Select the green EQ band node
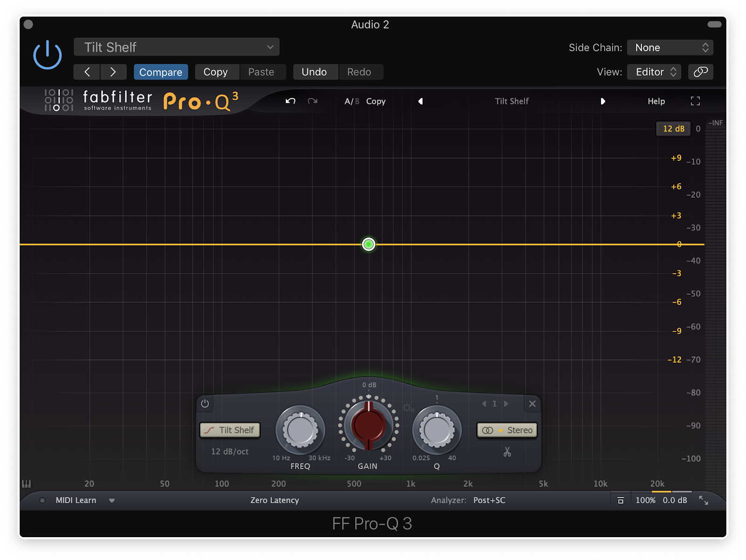The height and width of the screenshot is (560, 746). click(368, 244)
